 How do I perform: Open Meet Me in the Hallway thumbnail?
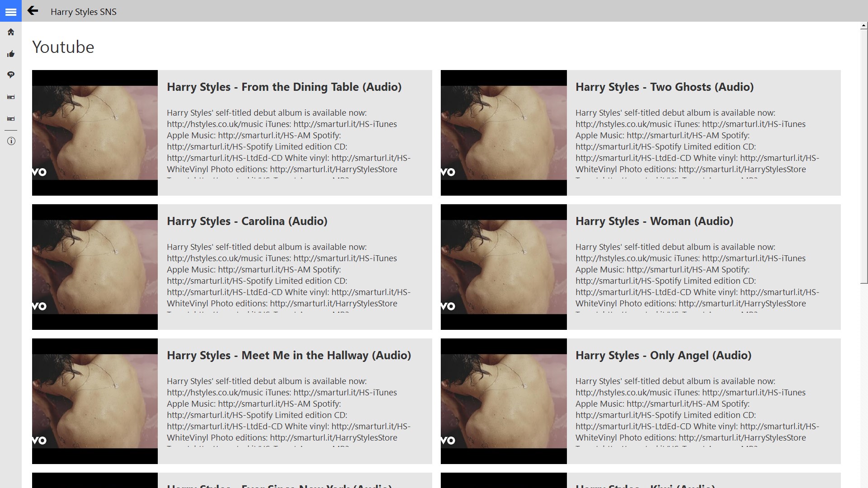(x=95, y=401)
